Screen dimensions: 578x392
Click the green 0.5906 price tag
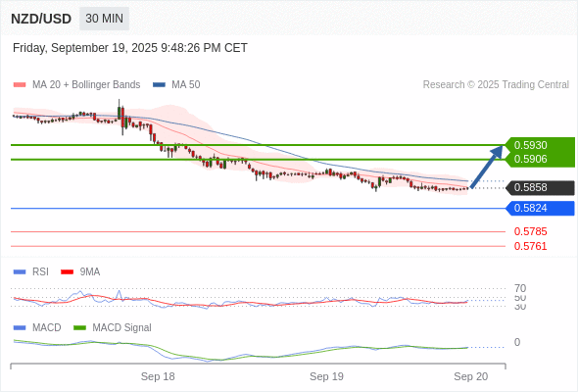(540, 160)
